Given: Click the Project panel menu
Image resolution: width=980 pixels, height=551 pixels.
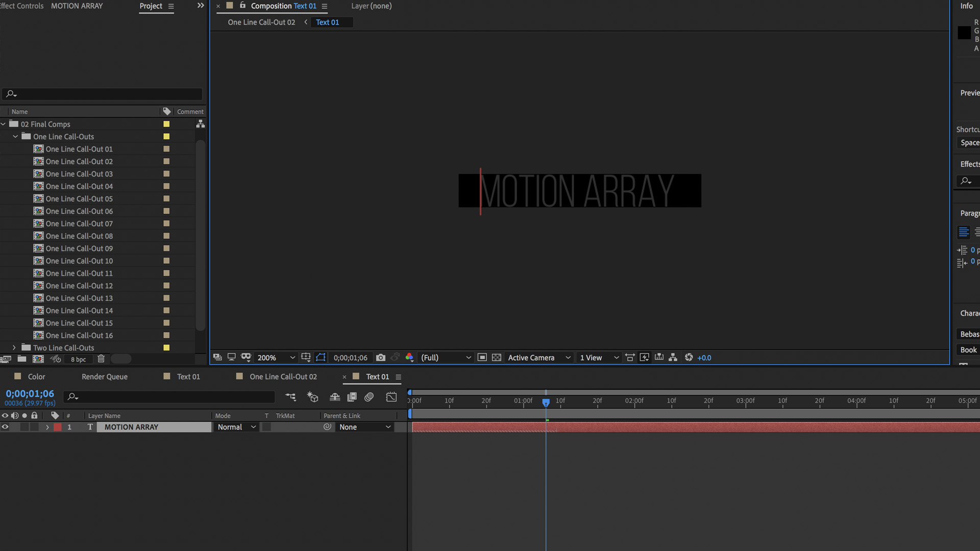Looking at the screenshot, I should 170,6.
